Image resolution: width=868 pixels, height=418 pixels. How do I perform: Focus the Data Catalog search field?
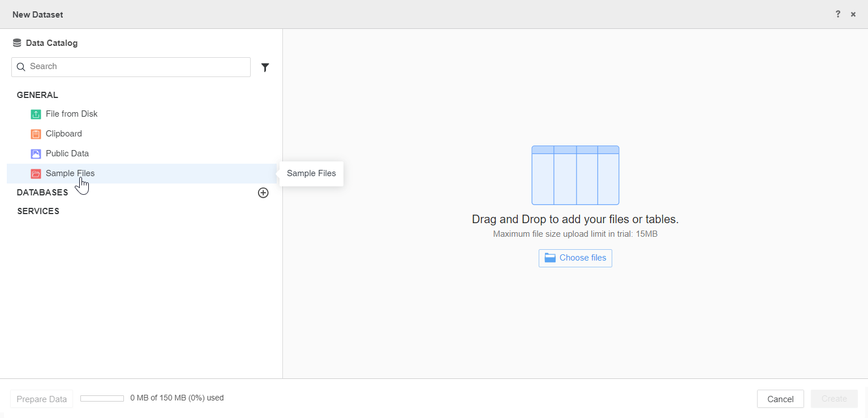[136, 67]
